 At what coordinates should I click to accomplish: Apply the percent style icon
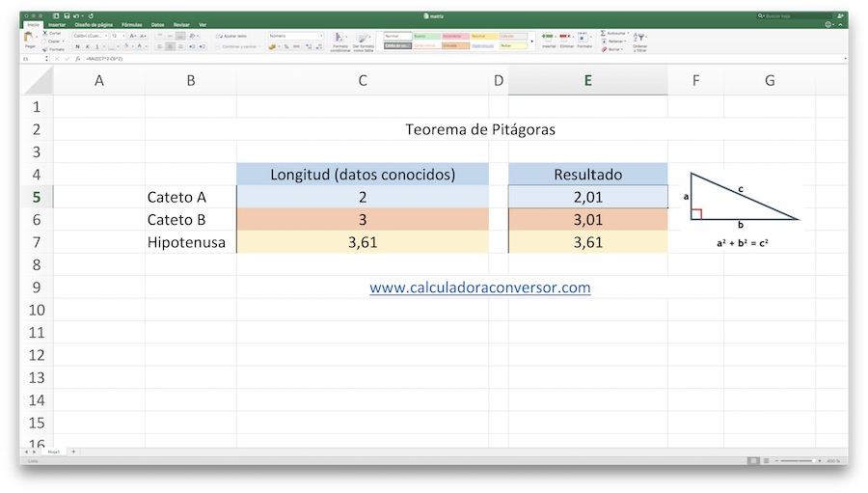[x=286, y=46]
